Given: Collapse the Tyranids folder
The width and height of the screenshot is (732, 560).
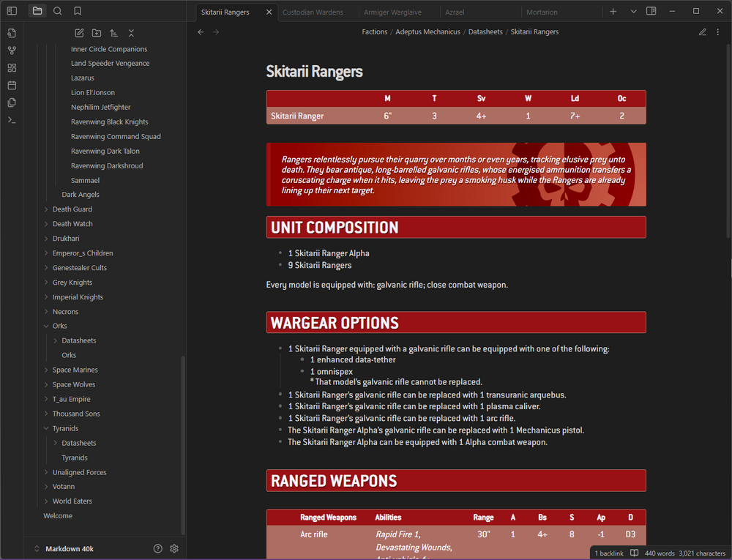Looking at the screenshot, I should coord(65,428).
